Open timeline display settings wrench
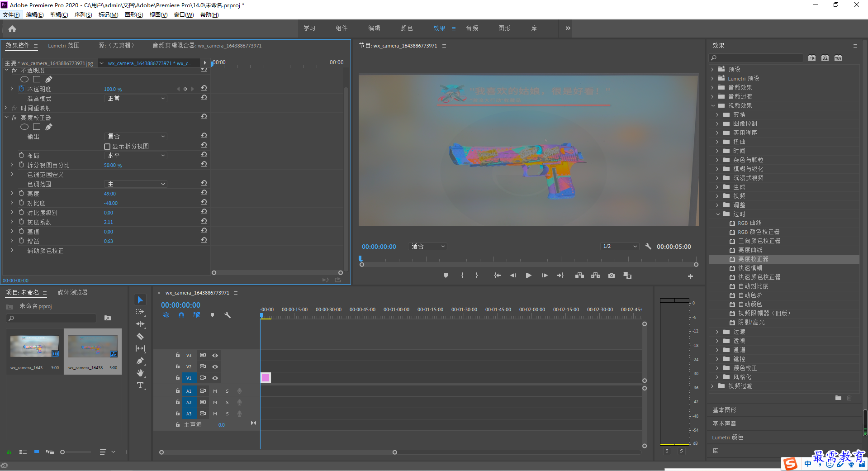The image size is (868, 471). 228,315
